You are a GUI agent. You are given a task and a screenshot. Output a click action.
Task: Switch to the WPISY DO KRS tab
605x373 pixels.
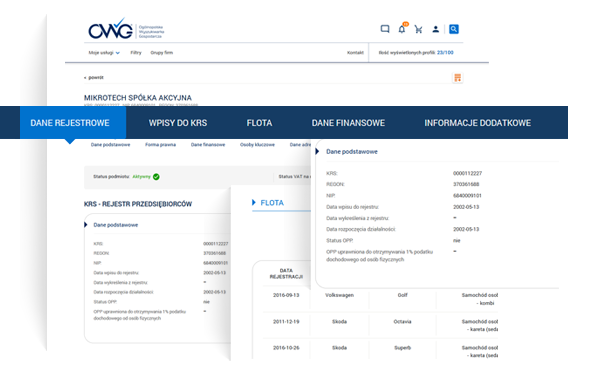(x=178, y=123)
